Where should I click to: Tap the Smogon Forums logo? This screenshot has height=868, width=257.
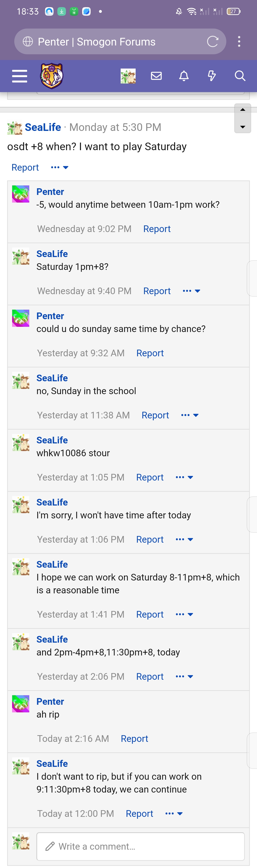tap(52, 76)
